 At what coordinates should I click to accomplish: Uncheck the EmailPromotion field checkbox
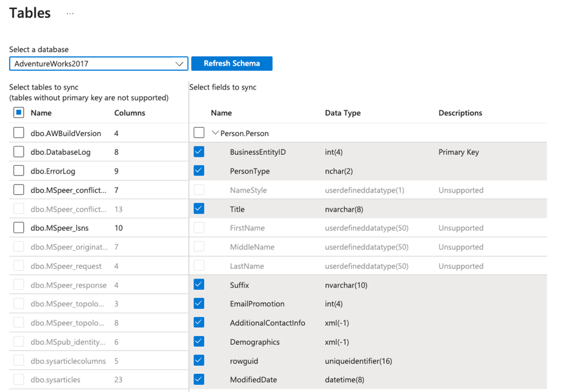tap(199, 304)
